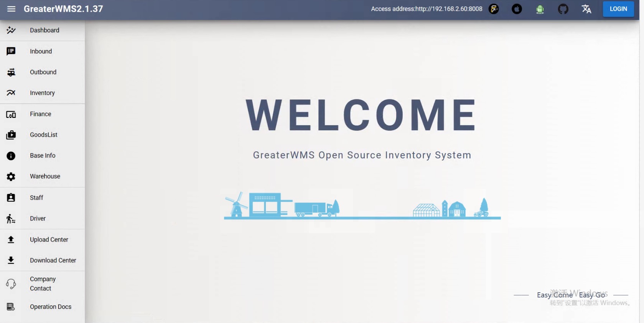Click the Upload Center arrow icon
This screenshot has width=644, height=323.
point(11,240)
